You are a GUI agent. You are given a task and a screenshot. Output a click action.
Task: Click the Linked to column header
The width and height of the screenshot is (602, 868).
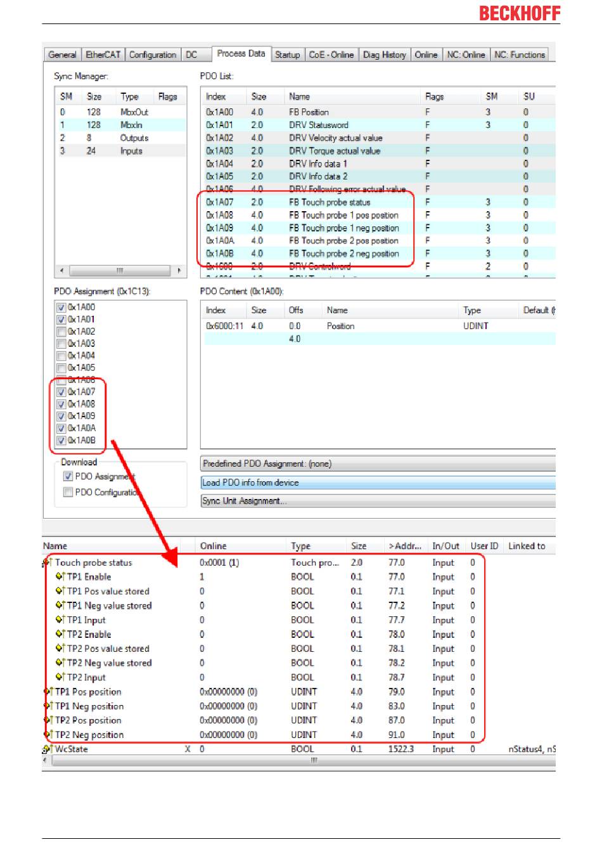pos(530,546)
